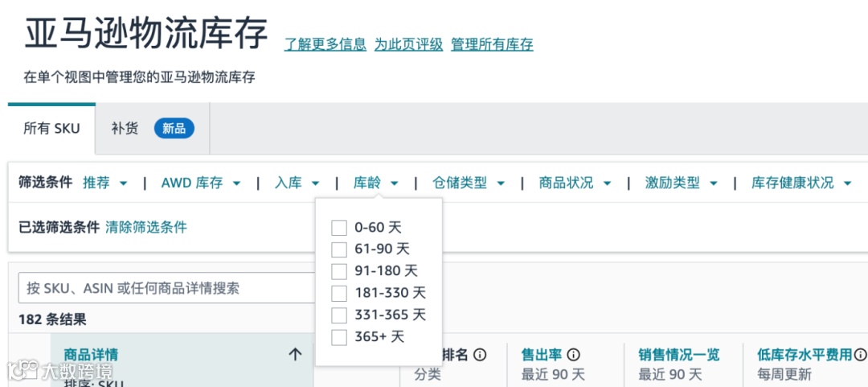Check the 61-90 天 checkbox
868x387 pixels.
pos(339,249)
